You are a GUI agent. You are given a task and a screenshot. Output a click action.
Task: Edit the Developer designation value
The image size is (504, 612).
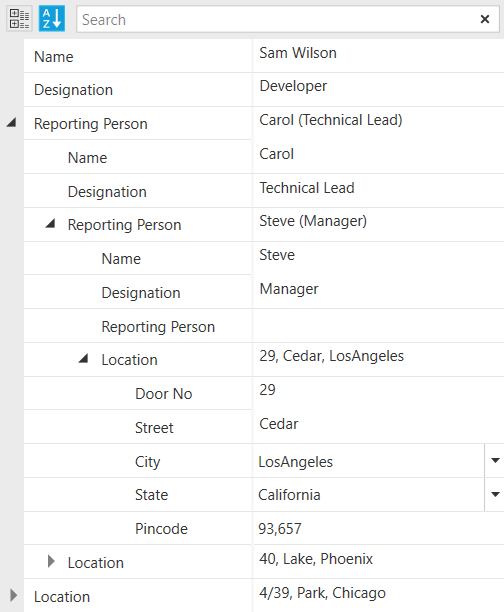click(379, 89)
